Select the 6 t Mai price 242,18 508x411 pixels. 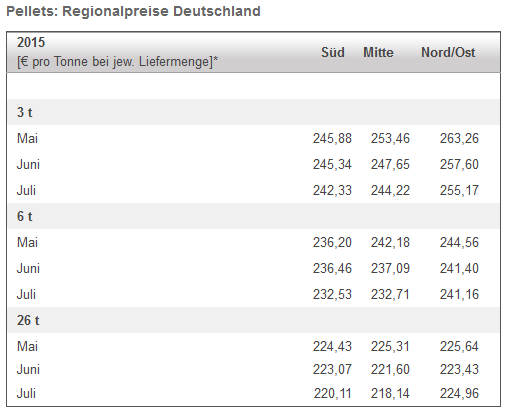click(390, 242)
